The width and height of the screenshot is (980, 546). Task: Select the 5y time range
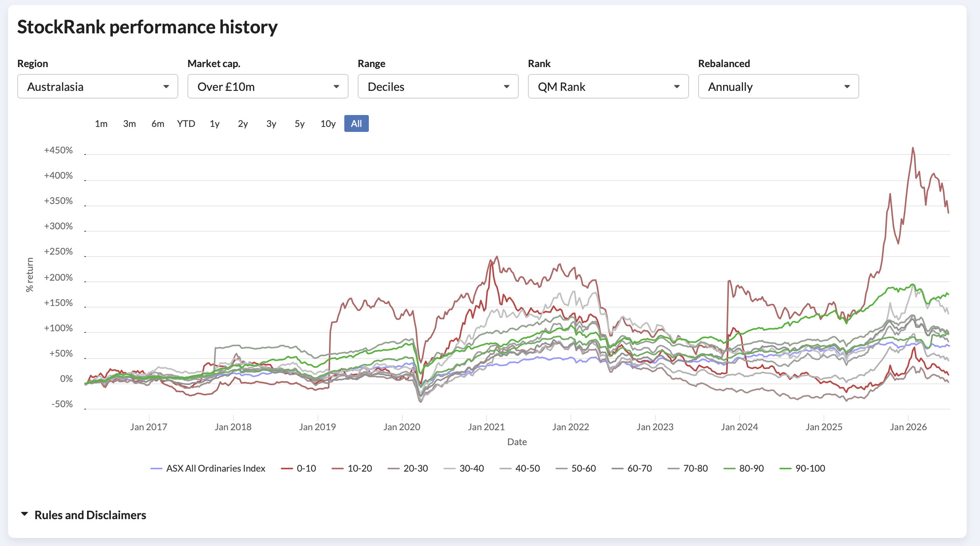coord(299,123)
